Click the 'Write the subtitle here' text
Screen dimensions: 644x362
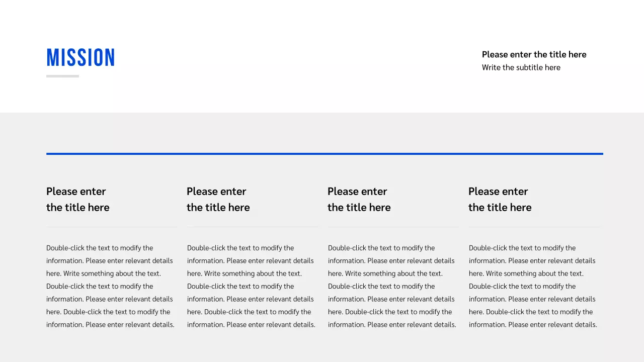click(521, 67)
